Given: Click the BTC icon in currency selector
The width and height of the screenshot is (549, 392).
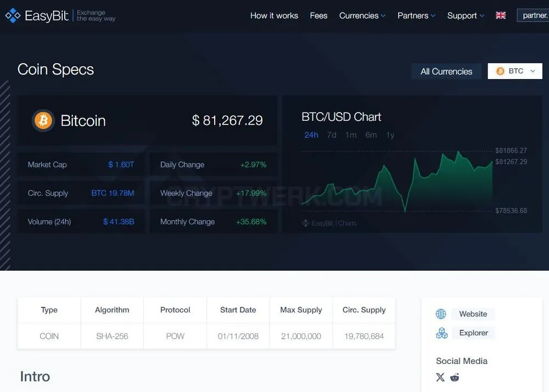Looking at the screenshot, I should click(500, 71).
